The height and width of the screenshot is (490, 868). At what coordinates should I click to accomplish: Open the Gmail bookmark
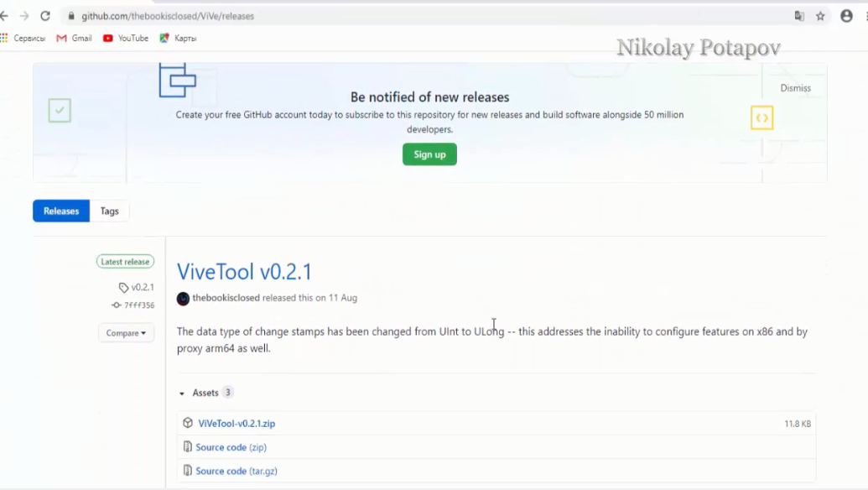[74, 39]
